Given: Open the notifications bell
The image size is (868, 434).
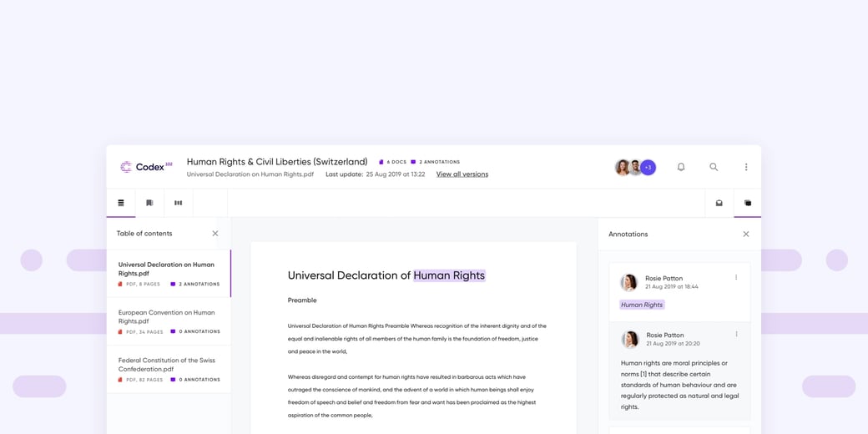Looking at the screenshot, I should [681, 167].
